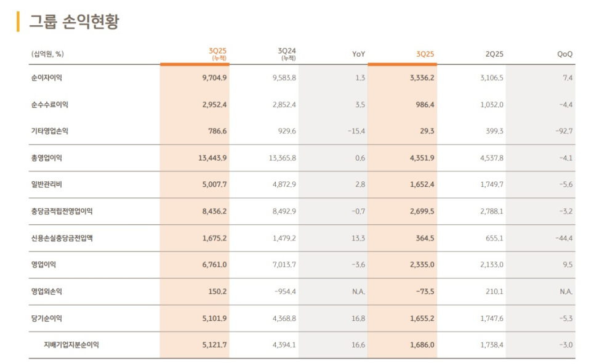591x364 pixels.
Task: Click the 충당금적립전영업이익 row label
Action: [62, 211]
